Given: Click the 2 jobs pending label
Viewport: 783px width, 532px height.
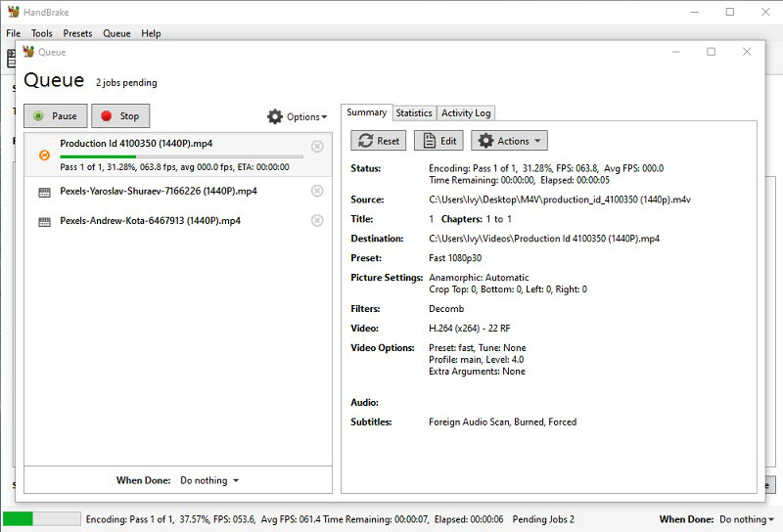Looking at the screenshot, I should [126, 83].
